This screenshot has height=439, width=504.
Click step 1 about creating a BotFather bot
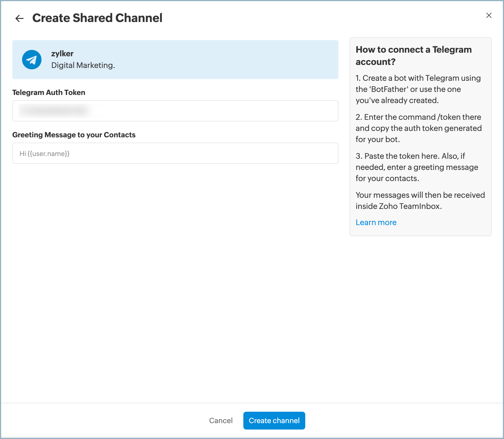tap(418, 89)
